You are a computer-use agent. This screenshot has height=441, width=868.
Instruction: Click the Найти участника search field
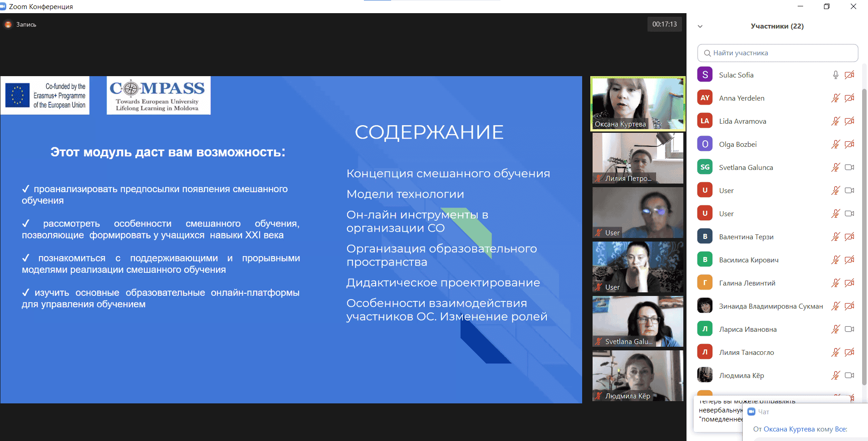coord(777,53)
